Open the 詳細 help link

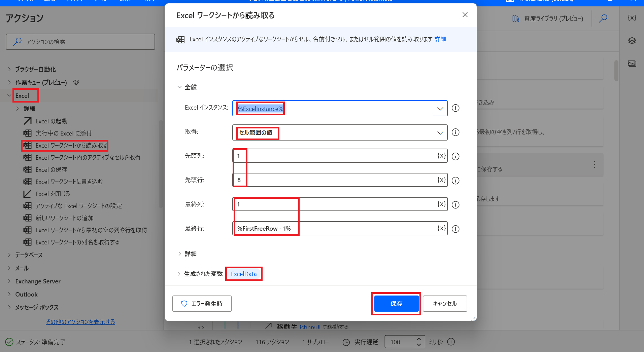(440, 39)
